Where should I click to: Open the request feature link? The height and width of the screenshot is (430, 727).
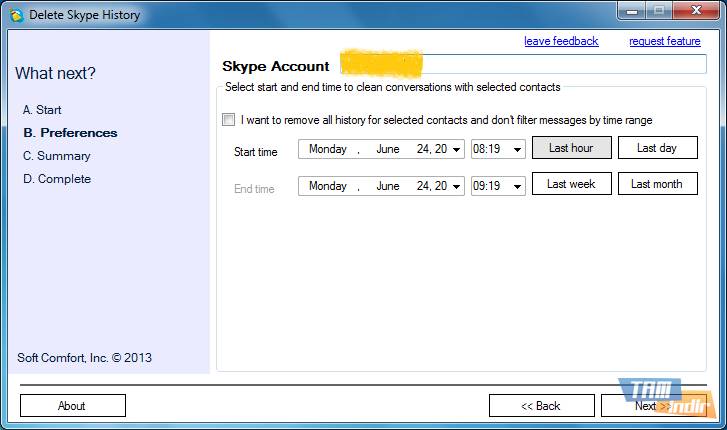(664, 41)
